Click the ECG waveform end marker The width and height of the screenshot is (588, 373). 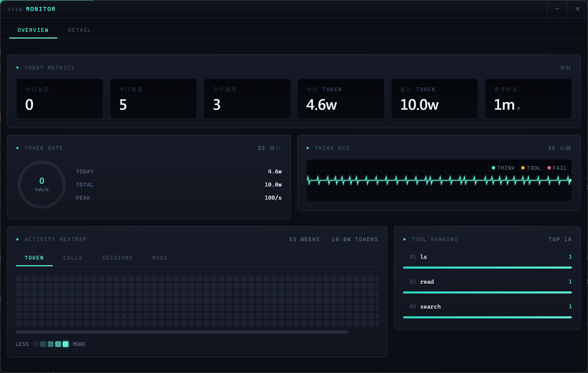570,181
